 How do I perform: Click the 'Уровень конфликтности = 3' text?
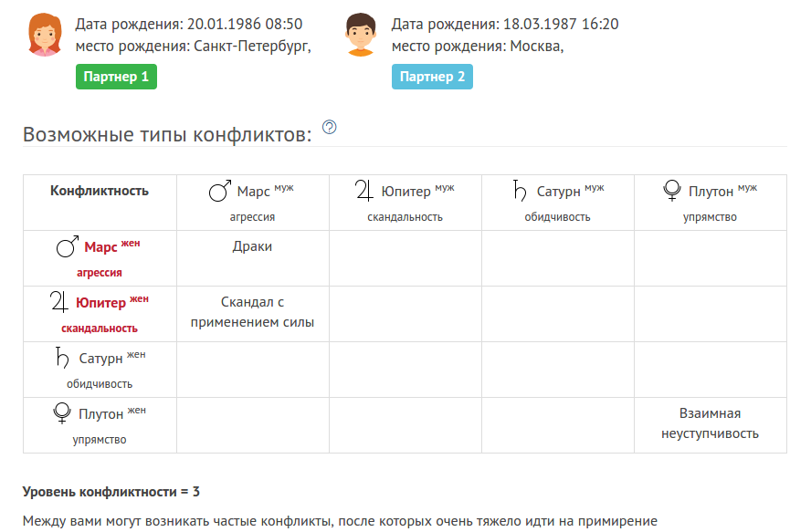111,492
